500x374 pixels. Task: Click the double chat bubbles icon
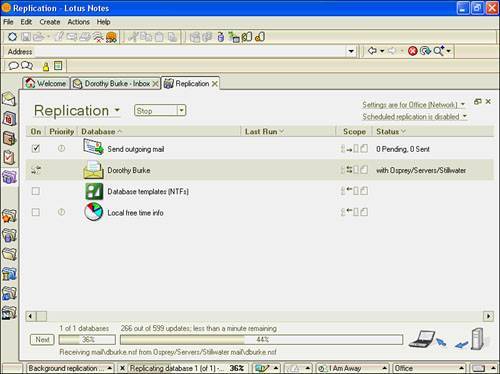27,66
